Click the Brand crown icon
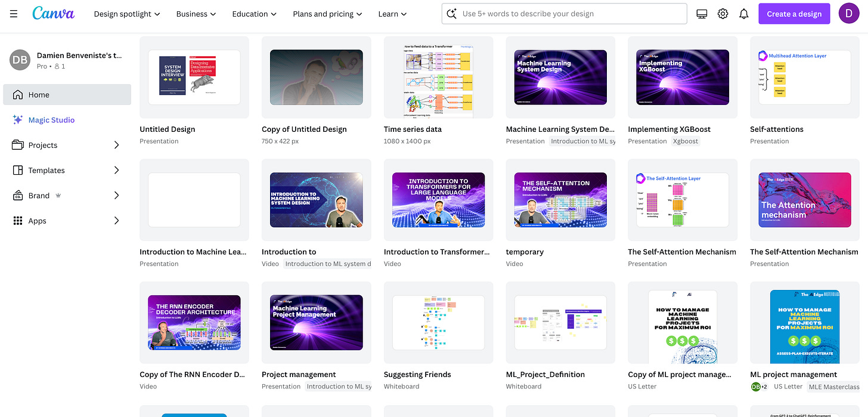This screenshot has width=868, height=417. coord(58,196)
